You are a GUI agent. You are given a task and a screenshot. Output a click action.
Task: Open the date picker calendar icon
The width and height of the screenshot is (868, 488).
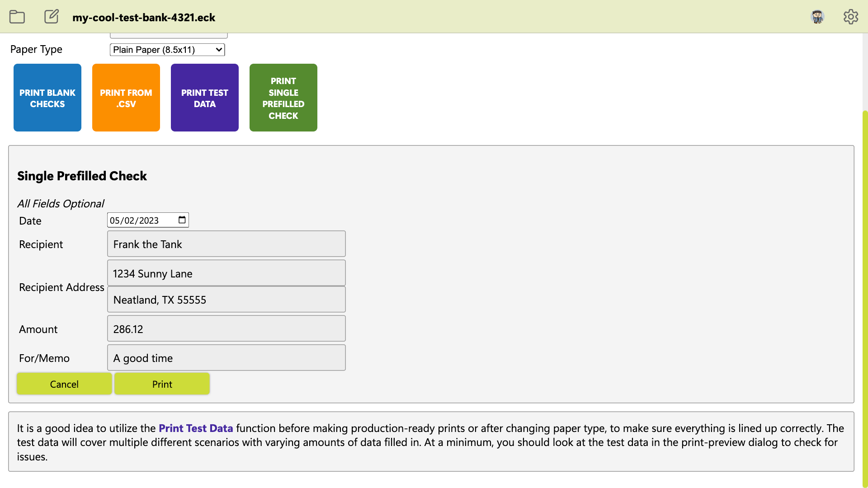coord(182,220)
